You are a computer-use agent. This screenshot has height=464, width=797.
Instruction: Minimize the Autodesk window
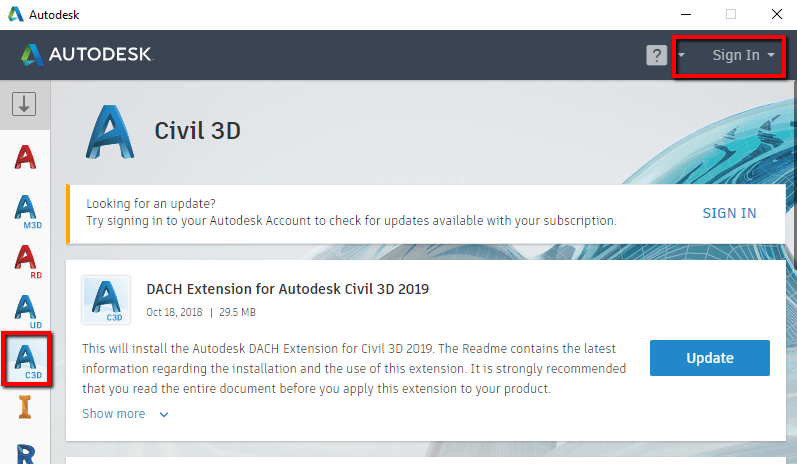[685, 14]
